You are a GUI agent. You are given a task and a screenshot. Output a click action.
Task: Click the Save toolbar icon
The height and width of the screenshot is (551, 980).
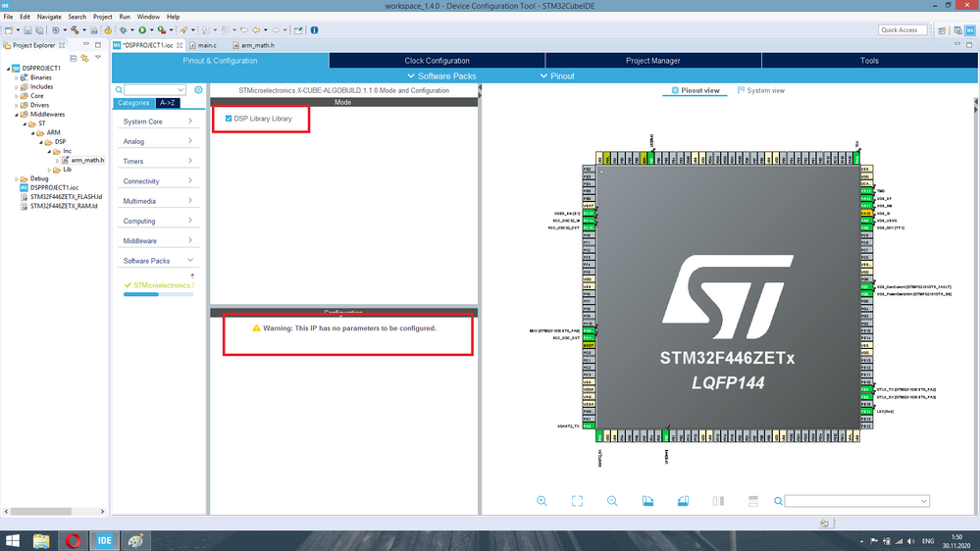[x=27, y=30]
